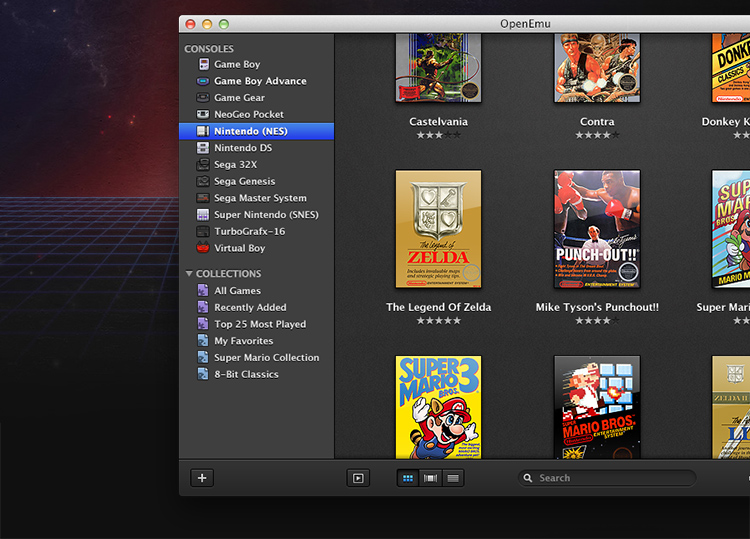Viewport: 750px width, 539px height.
Task: Select Game Boy Advance console
Action: click(256, 81)
